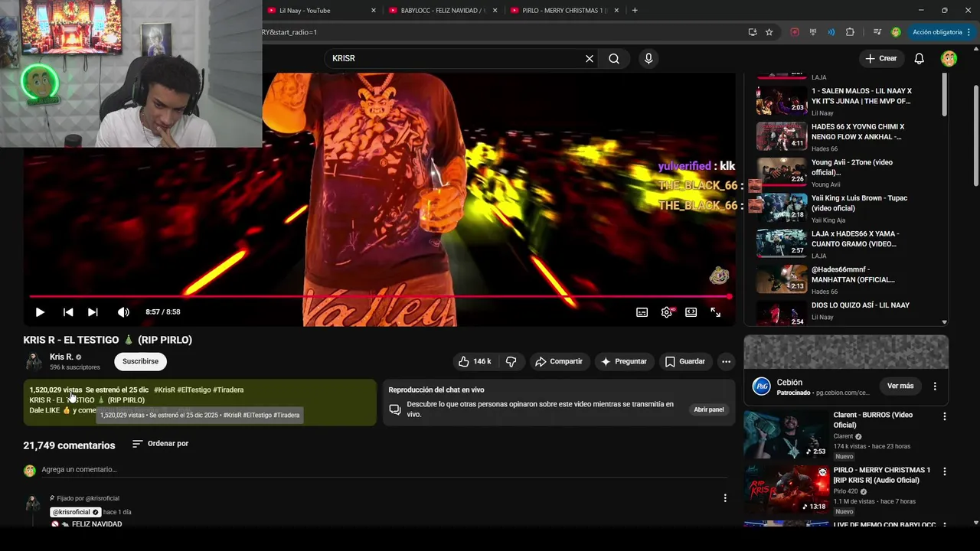Click the playlist panel scrollbar
This screenshot has height=551, width=980.
pyautogui.click(x=944, y=96)
